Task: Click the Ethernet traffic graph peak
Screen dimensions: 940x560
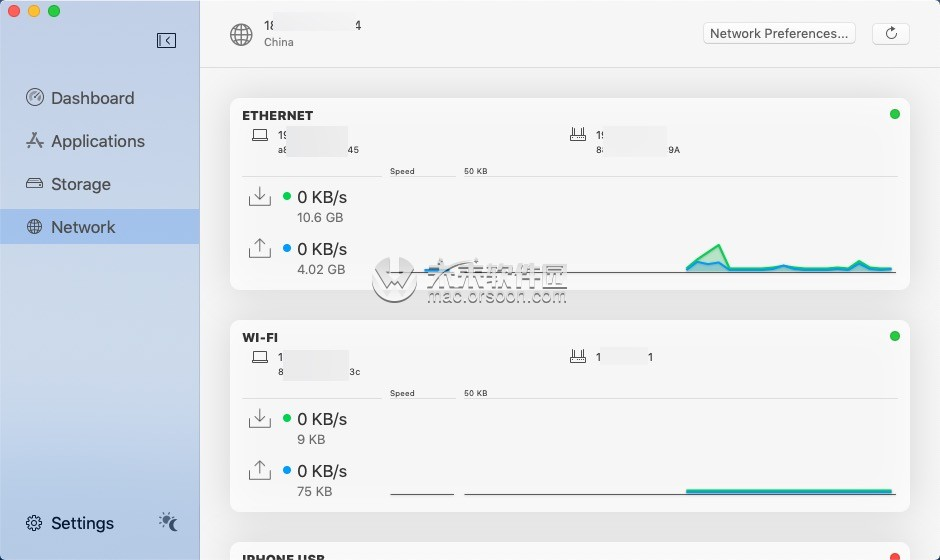Action: 718,246
